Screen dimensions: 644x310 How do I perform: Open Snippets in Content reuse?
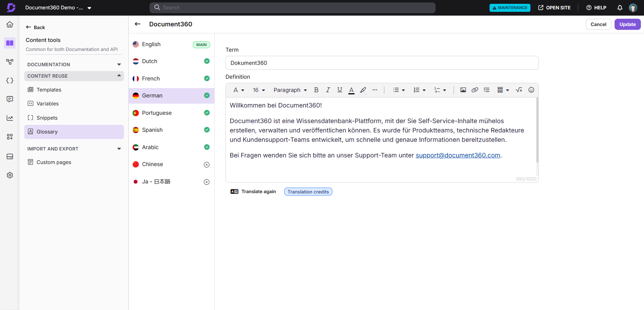[74, 118]
